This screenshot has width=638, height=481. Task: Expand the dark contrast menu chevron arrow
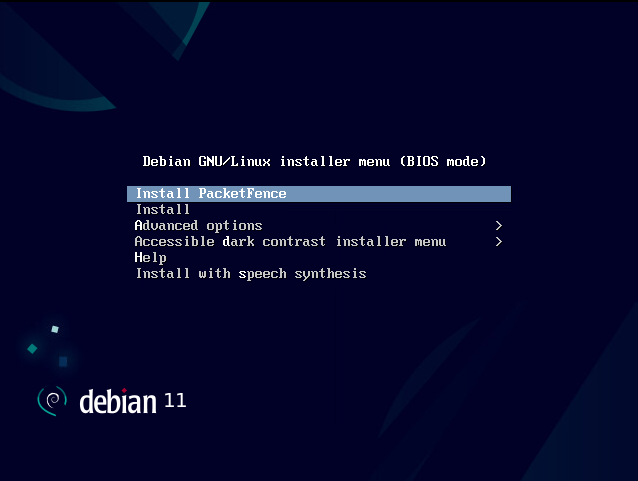(499, 242)
